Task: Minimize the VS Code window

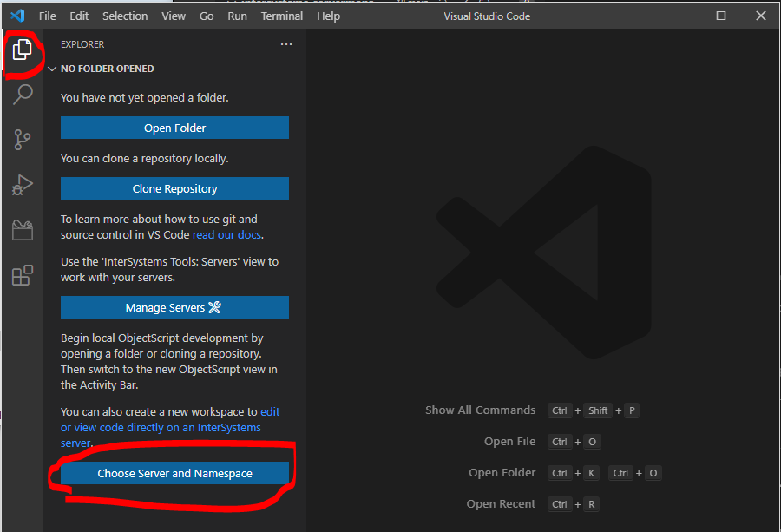Action: tap(681, 16)
